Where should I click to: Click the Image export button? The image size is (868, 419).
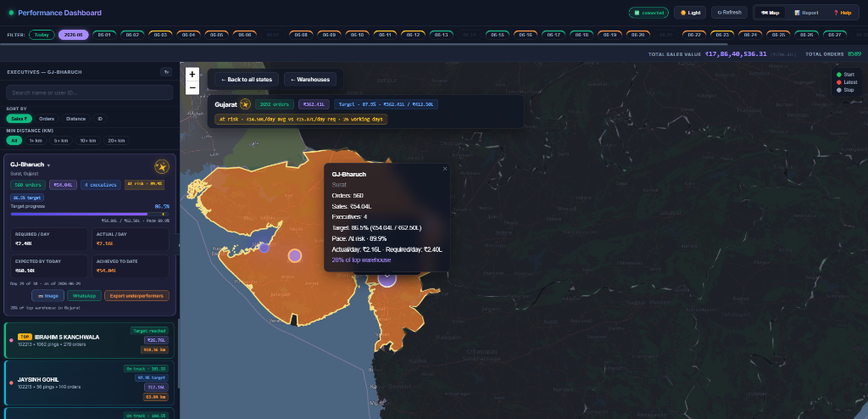click(x=48, y=296)
